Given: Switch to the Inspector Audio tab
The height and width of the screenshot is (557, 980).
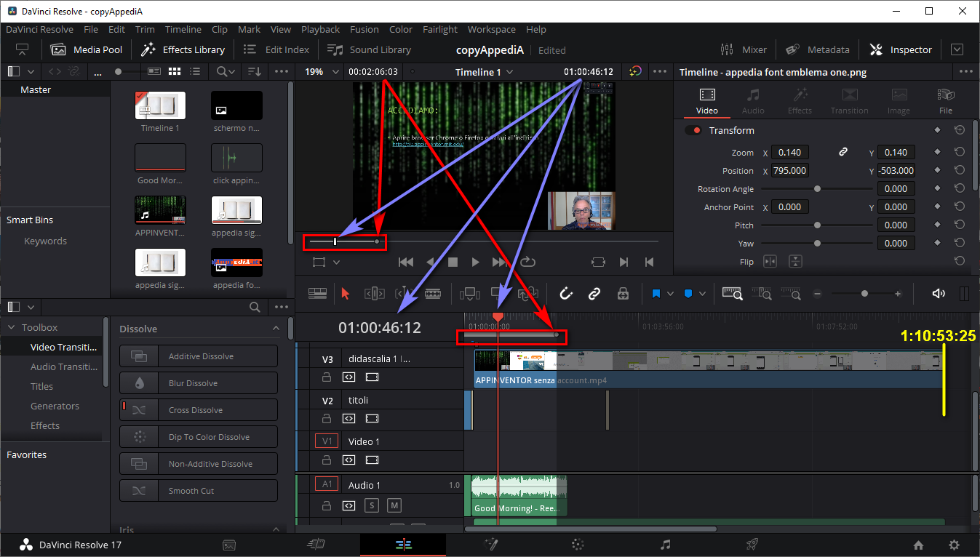Looking at the screenshot, I should click(x=753, y=101).
